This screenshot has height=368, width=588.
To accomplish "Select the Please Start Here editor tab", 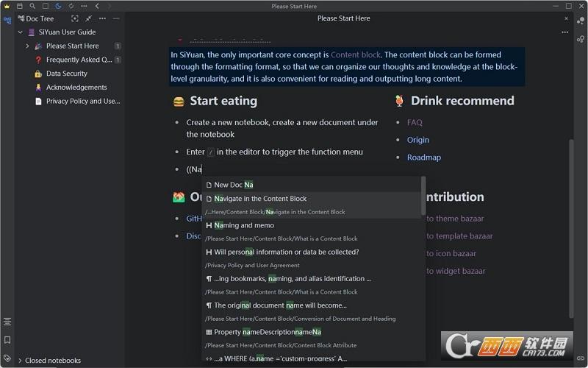I will coord(343,18).
